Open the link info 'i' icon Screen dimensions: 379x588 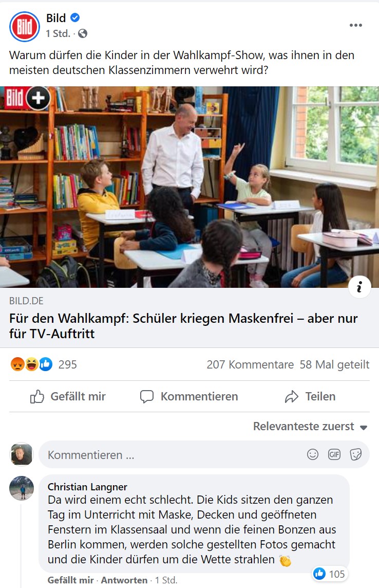[x=359, y=287]
